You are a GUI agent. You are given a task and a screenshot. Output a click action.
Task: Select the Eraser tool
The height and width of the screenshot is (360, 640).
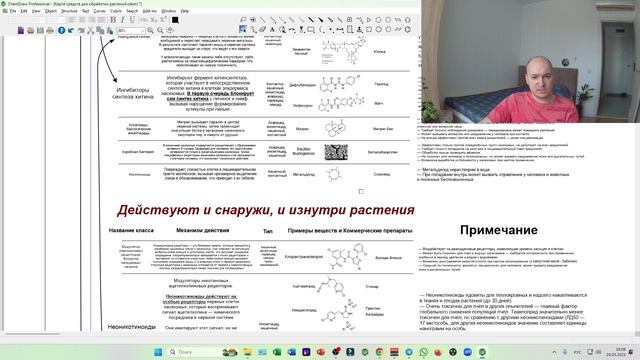(262, 29)
